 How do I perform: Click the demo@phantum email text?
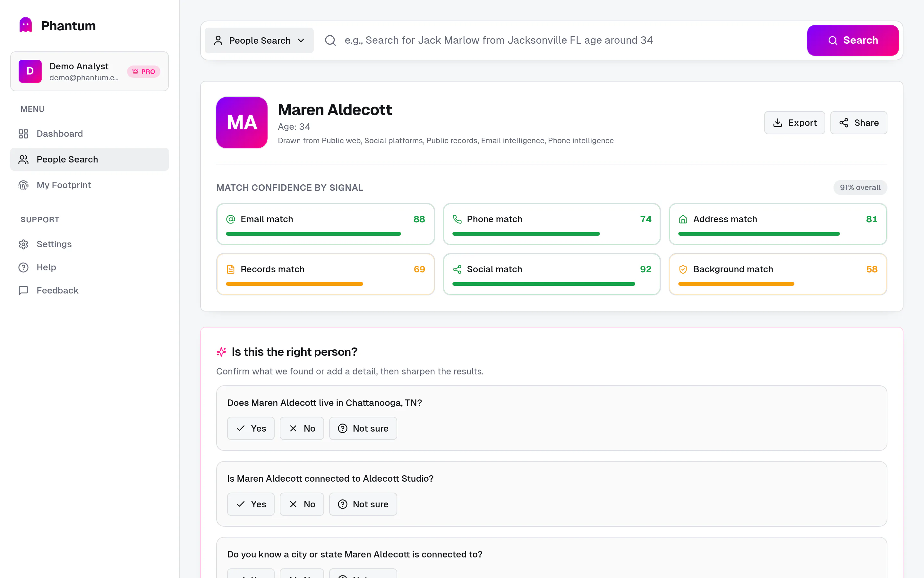(84, 78)
